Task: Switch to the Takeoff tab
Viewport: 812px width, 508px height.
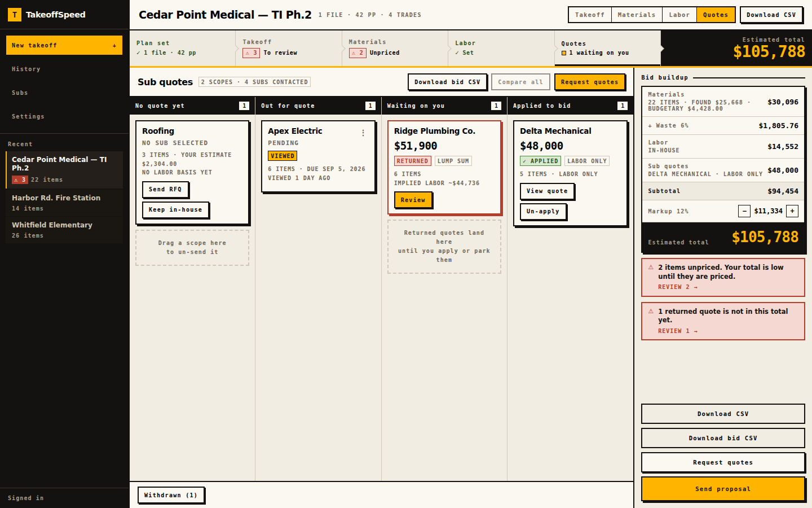Action: pyautogui.click(x=590, y=15)
